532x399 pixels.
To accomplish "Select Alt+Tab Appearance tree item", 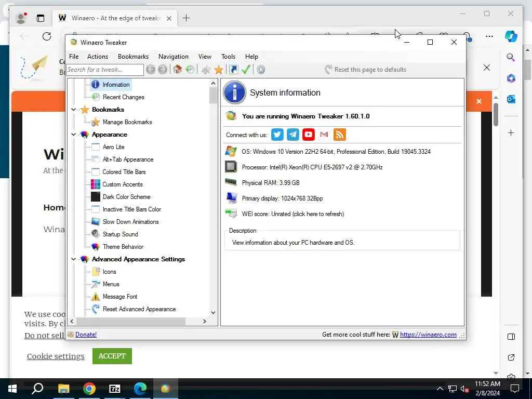I will tap(128, 159).
